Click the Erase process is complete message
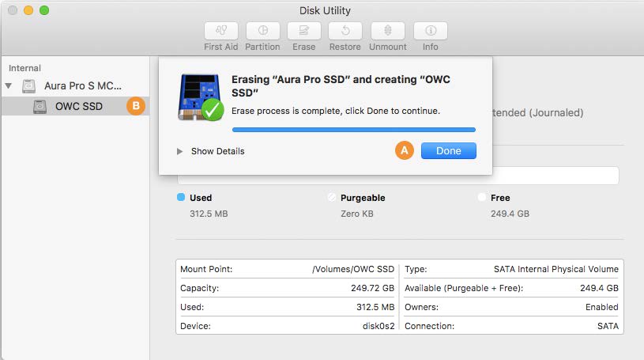 [x=336, y=111]
